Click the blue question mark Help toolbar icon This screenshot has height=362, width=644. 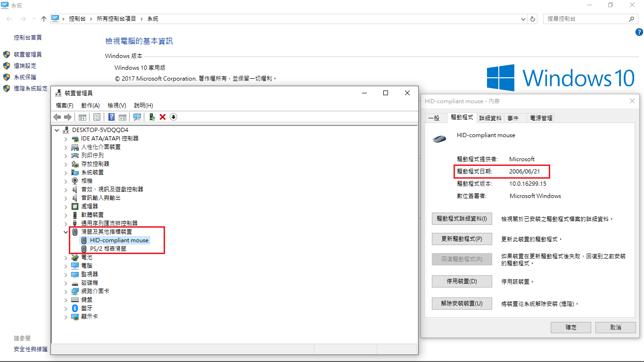(112, 117)
